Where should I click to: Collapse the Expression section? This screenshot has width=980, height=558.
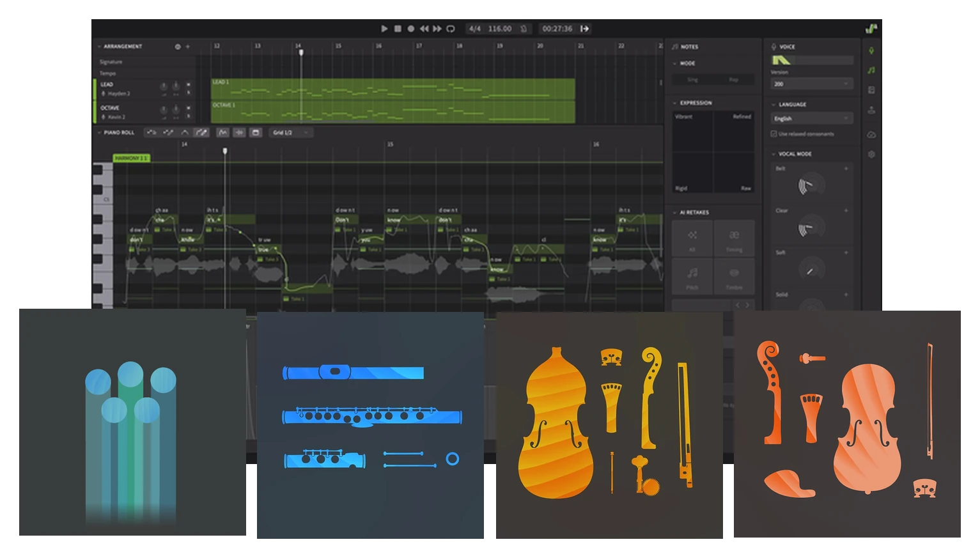(x=675, y=103)
